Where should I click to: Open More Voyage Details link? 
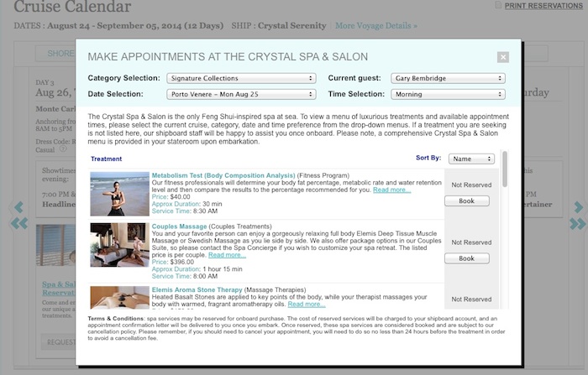(x=376, y=26)
